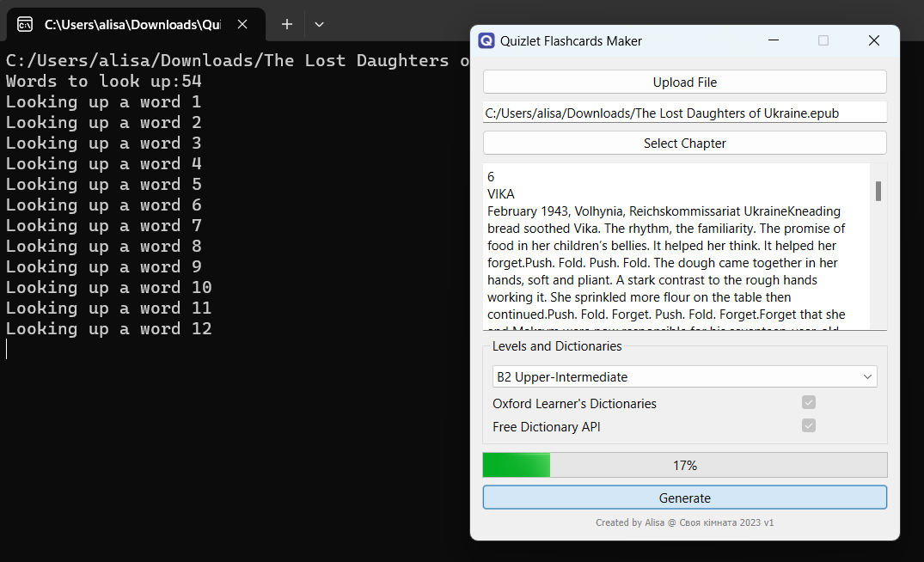Click the Generate button
This screenshot has width=924, height=562.
click(685, 498)
